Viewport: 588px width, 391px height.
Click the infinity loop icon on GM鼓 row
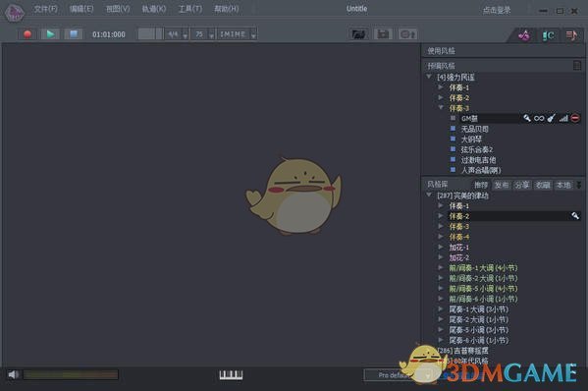(539, 118)
